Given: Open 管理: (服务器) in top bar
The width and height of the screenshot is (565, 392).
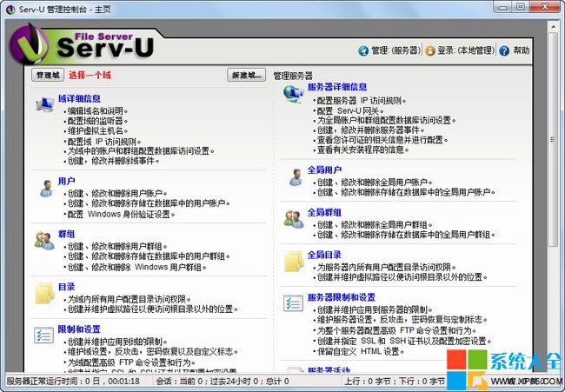Looking at the screenshot, I should point(389,51).
